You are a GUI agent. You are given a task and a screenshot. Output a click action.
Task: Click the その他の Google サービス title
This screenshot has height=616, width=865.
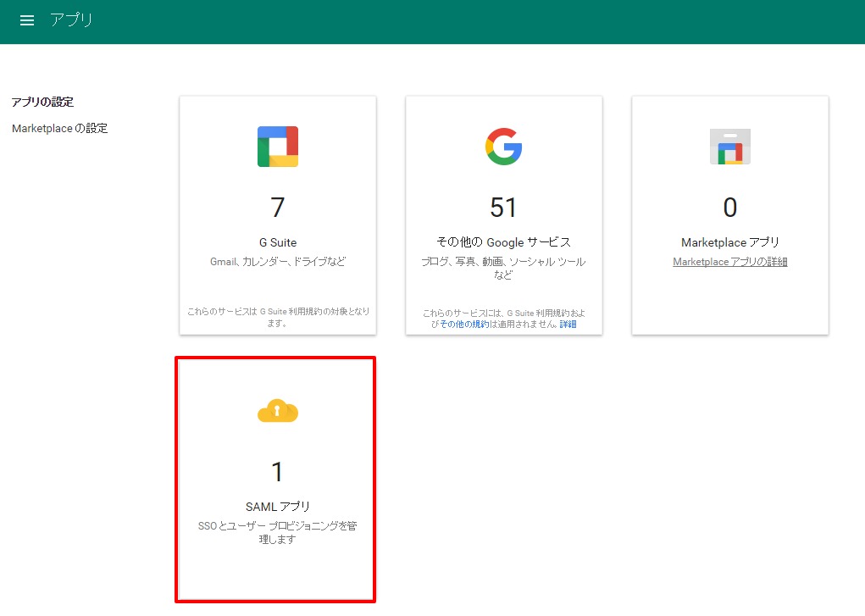tap(503, 242)
